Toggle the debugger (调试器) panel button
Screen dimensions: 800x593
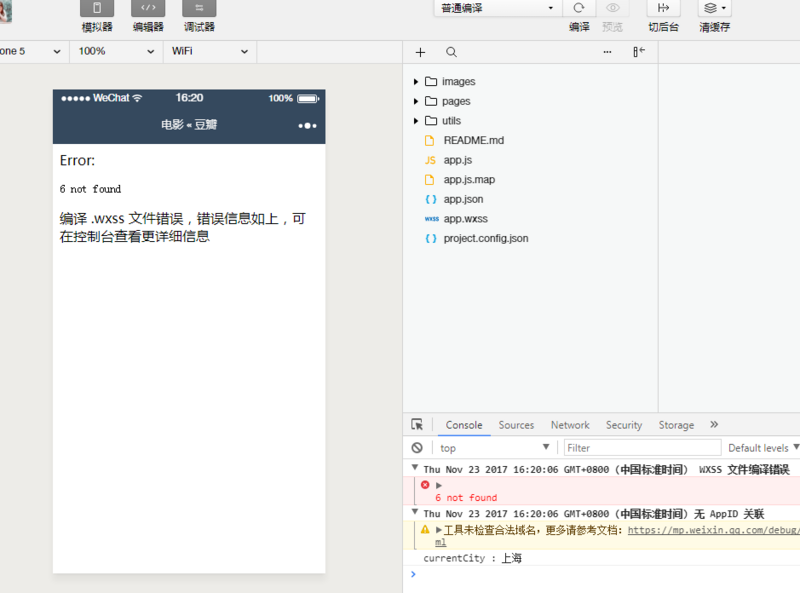(x=199, y=8)
